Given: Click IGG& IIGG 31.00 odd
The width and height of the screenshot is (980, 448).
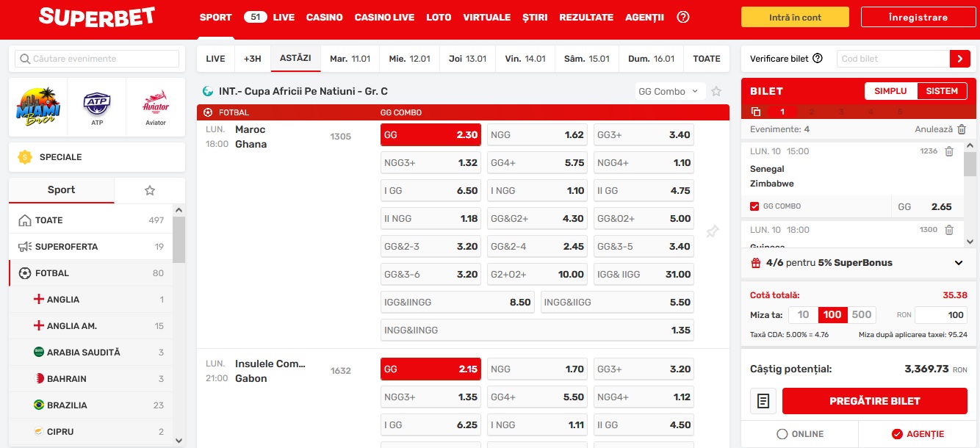Looking at the screenshot, I should [x=644, y=274].
